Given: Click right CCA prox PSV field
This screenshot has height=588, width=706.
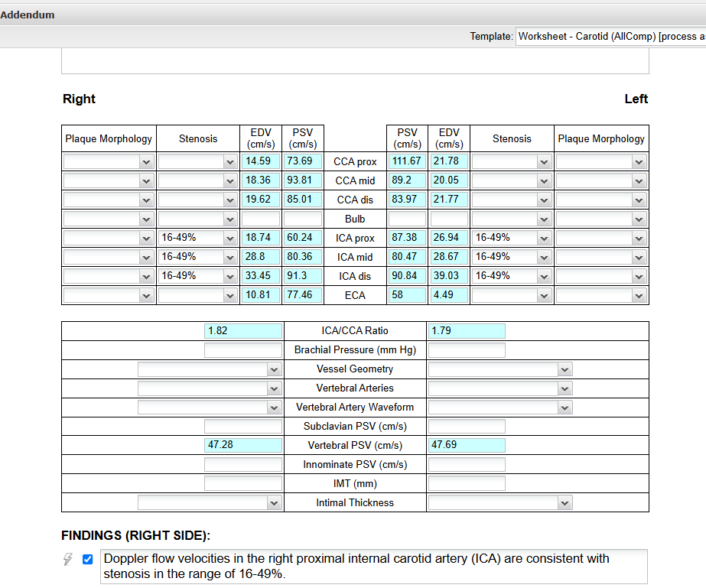Looking at the screenshot, I should [x=303, y=161].
